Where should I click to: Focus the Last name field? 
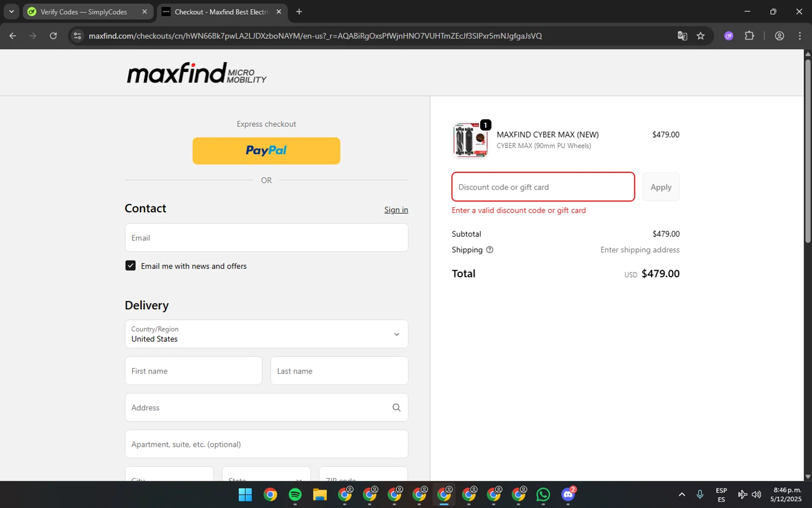pyautogui.click(x=339, y=371)
